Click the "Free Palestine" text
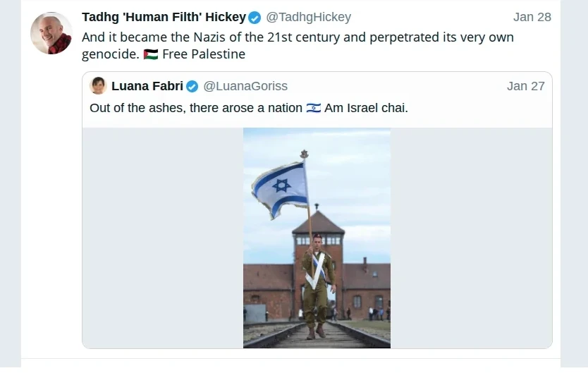This screenshot has width=588, height=373. click(204, 54)
